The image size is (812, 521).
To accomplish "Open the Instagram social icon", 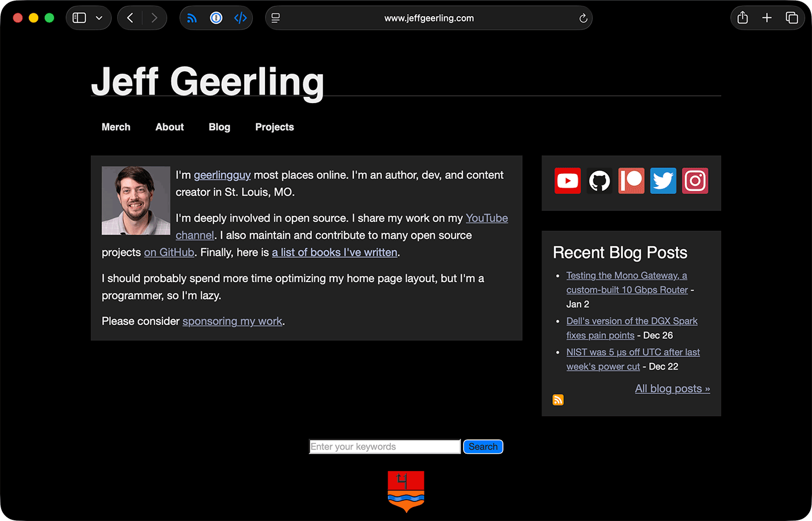I will tap(695, 181).
